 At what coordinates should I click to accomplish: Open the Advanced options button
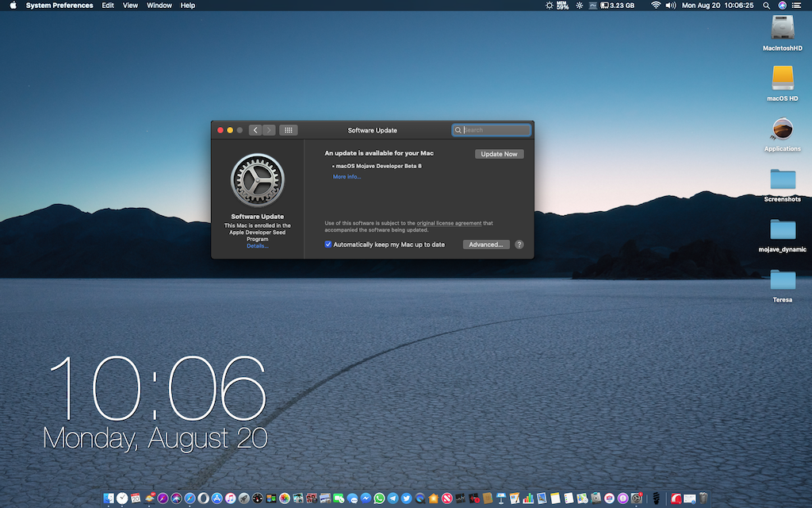pos(486,244)
